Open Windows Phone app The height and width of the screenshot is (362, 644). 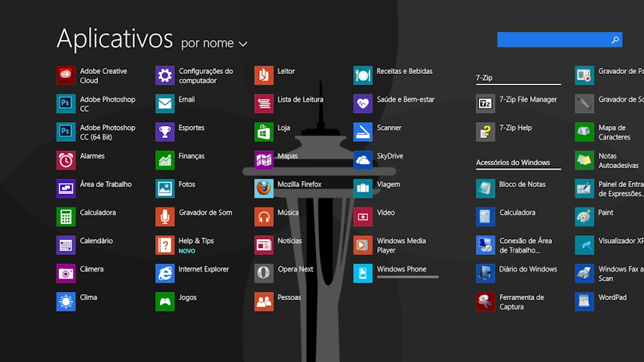[363, 274]
